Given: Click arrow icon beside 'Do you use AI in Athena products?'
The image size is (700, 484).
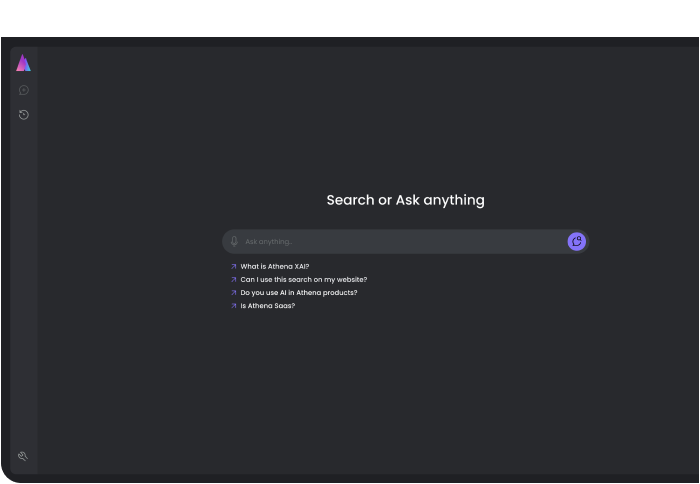Looking at the screenshot, I should point(233,293).
